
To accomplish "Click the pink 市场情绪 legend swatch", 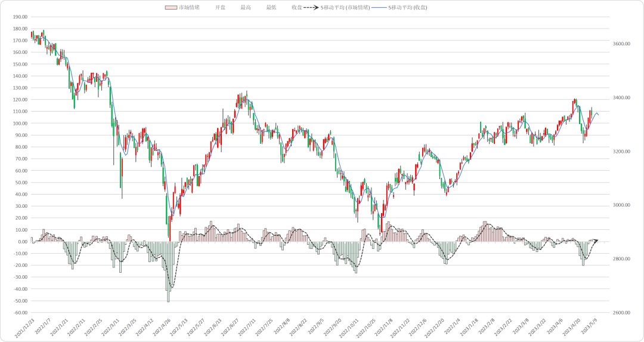I will tap(171, 7).
